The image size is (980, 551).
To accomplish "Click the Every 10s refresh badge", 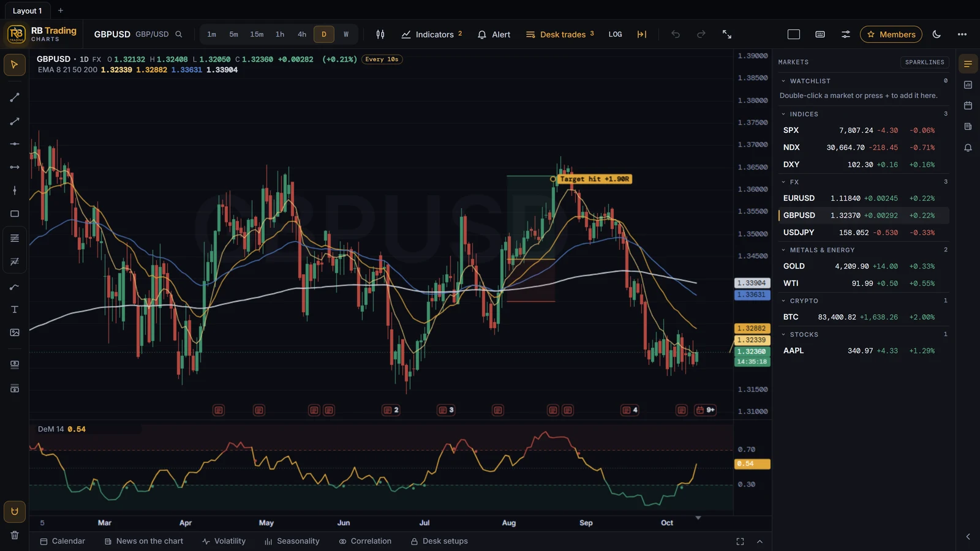I will pyautogui.click(x=382, y=59).
